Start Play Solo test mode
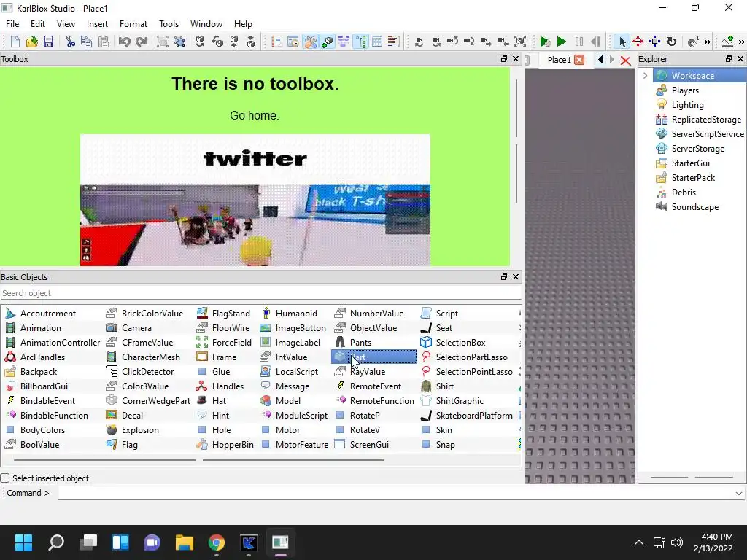The height and width of the screenshot is (560, 747). coord(545,42)
